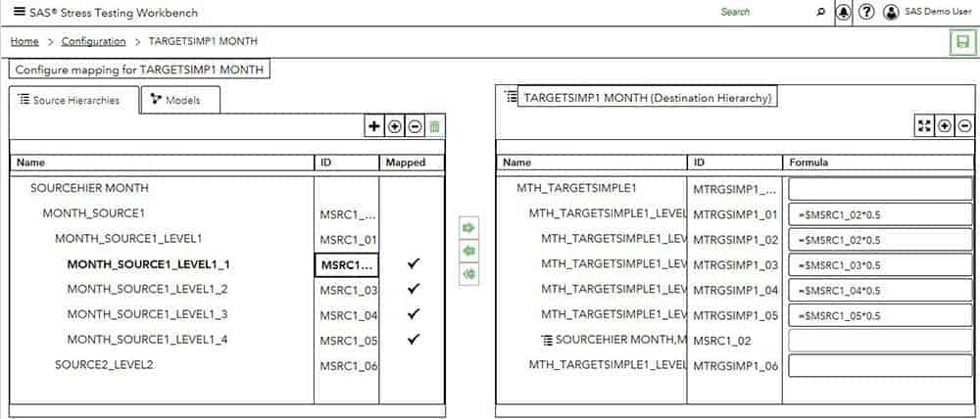This screenshot has height=419, width=980.
Task: Click the MSRC1_06 ID cell
Action: 348,366
